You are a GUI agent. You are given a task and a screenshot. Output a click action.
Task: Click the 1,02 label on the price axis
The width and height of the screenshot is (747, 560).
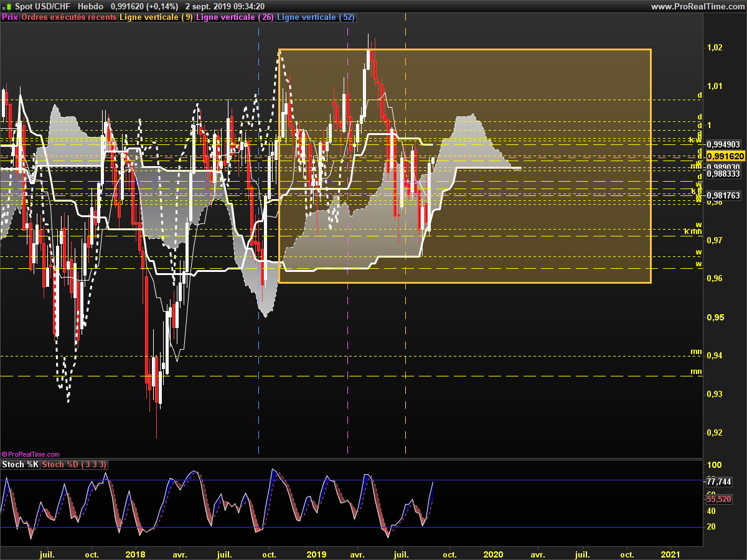715,47
